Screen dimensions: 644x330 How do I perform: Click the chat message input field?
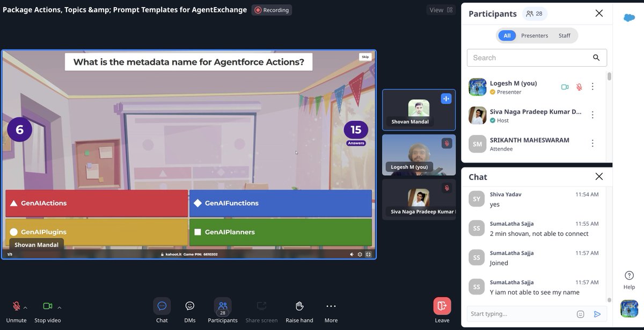[519, 314]
